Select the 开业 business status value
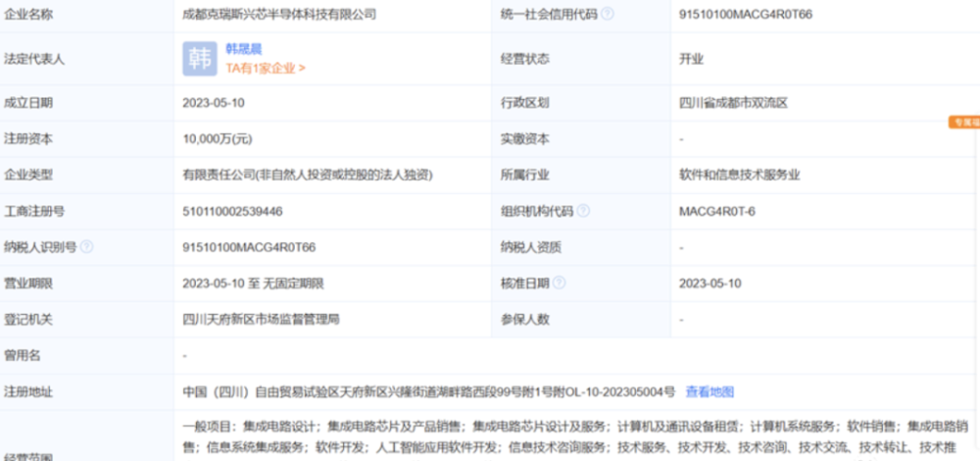The image size is (980, 461). 691,60
